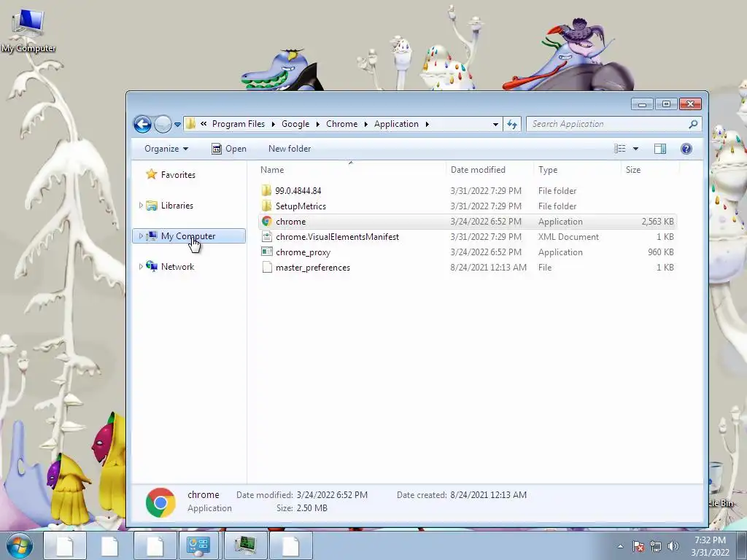Click the chrome_proxy file icon

(267, 252)
